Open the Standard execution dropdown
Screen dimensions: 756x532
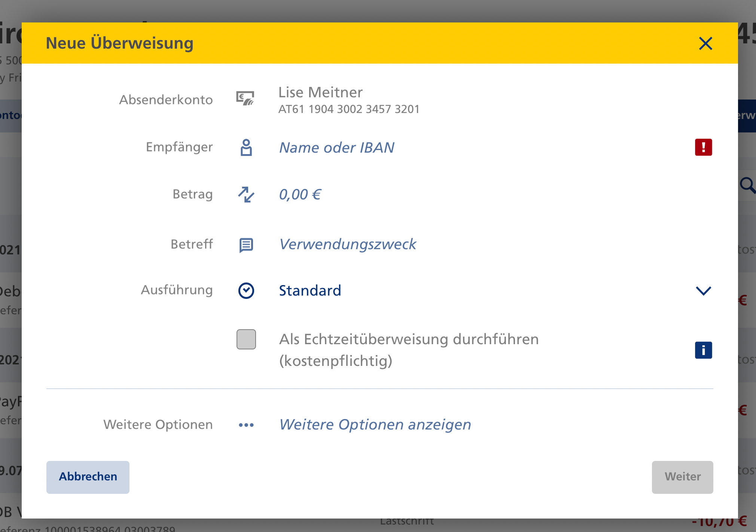click(x=310, y=291)
